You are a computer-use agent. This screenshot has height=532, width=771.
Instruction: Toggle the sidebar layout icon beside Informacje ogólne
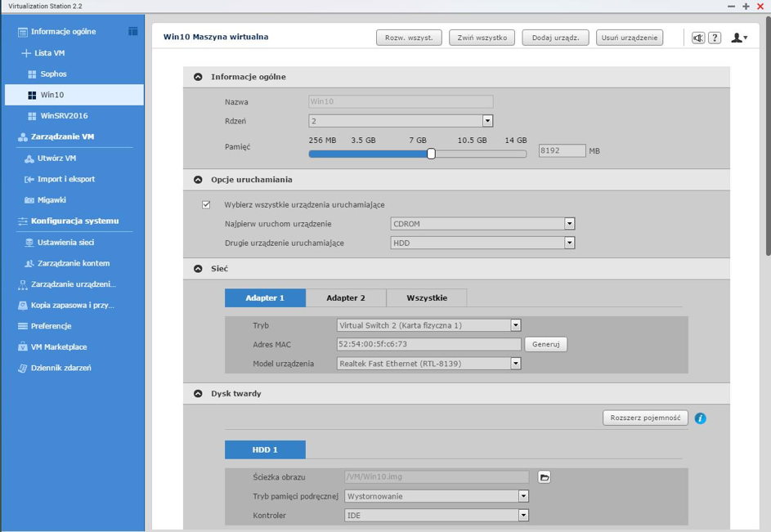click(132, 31)
